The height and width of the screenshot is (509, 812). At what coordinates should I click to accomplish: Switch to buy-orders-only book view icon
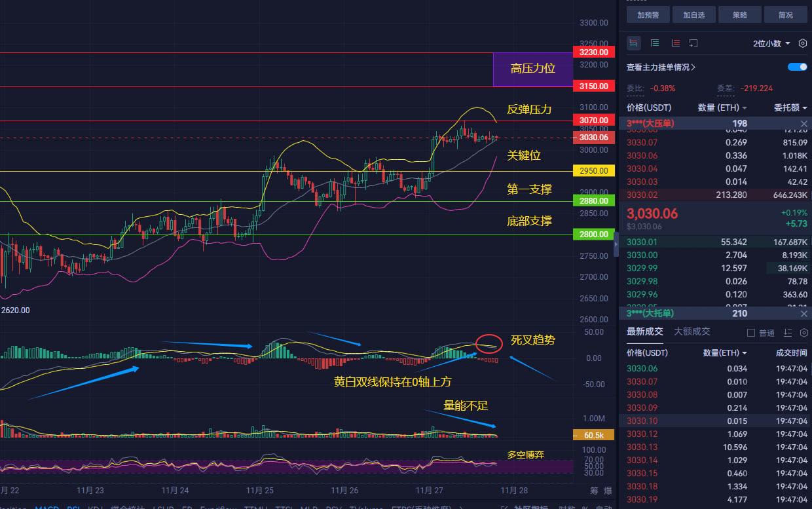654,43
